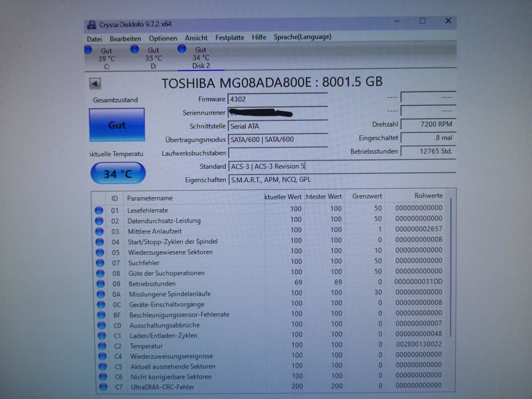Click the empty Laufwerksbuchstaben field
Image resolution: width=532 pixels, height=399 pixels.
click(278, 153)
